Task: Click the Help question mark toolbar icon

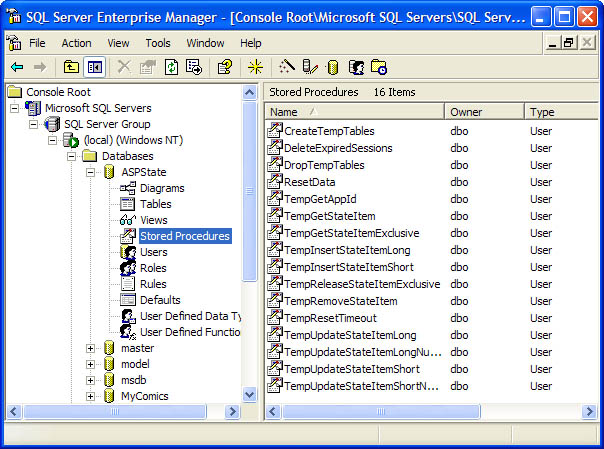Action: click(x=225, y=67)
